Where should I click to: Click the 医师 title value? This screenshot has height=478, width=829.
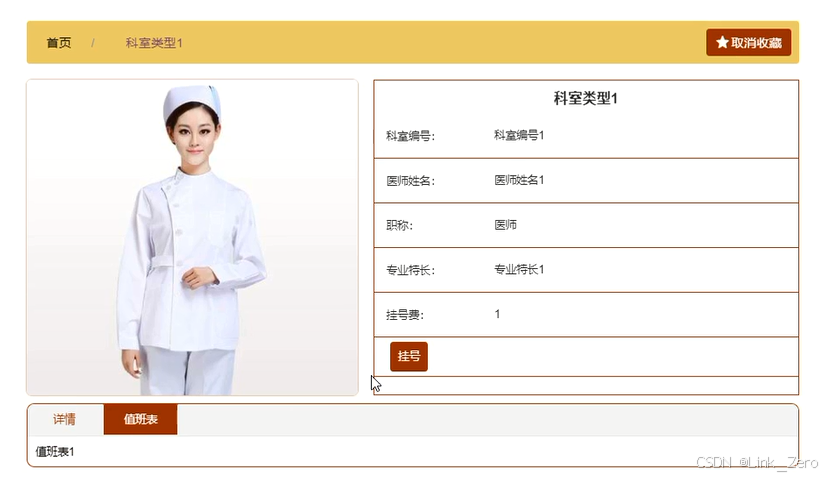pos(505,225)
